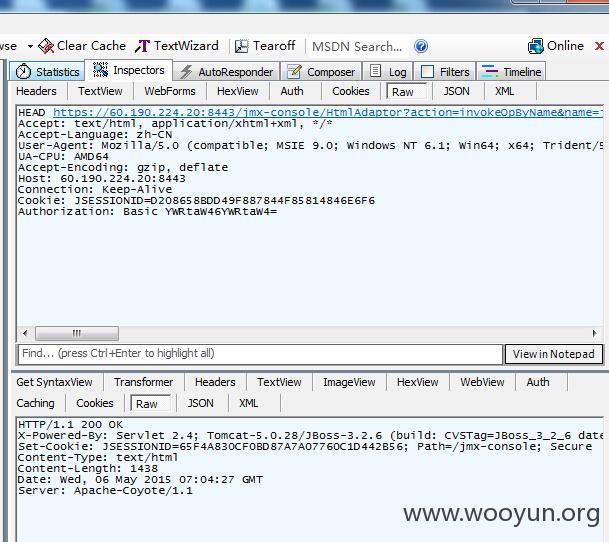
Task: Click the Statistics stopwatch icon
Action: (23, 71)
